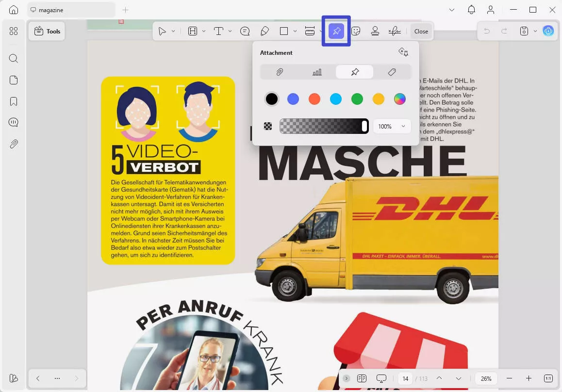
Task: Open the sticker tool
Action: 356,31
